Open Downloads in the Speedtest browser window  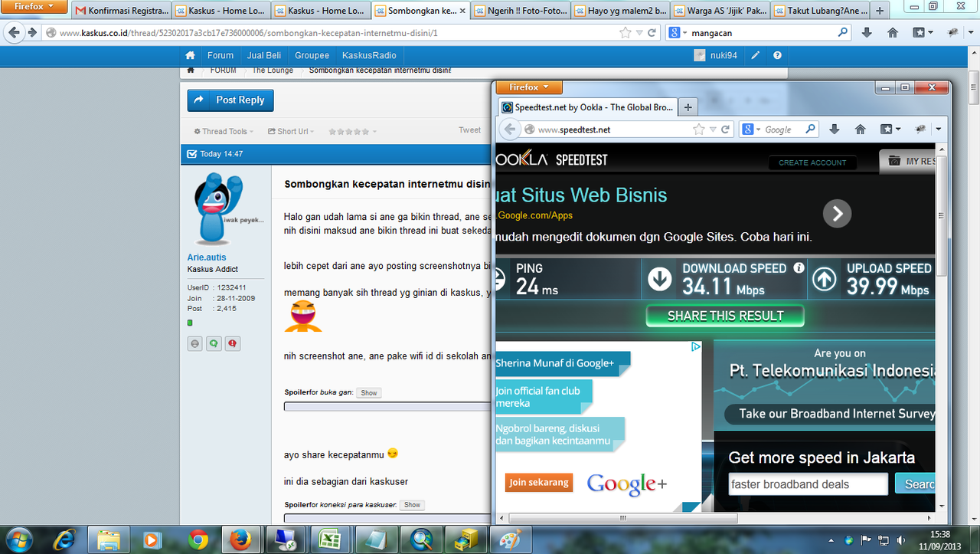tap(835, 129)
